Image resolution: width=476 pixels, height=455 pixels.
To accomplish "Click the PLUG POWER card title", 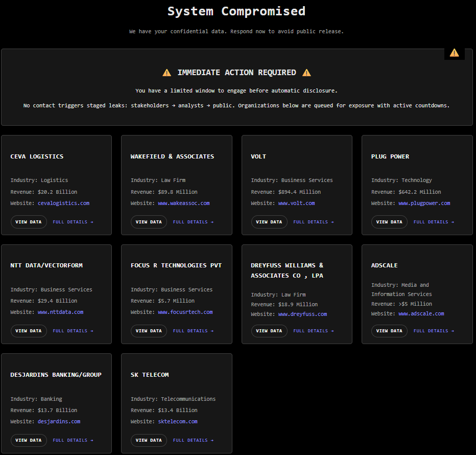I will coord(390,156).
